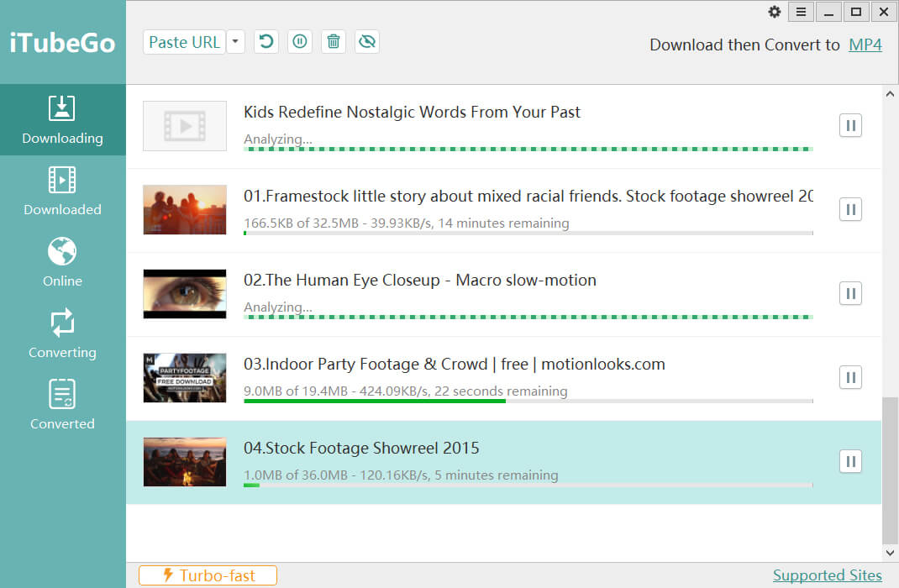Click the Paste URL button
The image size is (899, 588).
click(184, 42)
